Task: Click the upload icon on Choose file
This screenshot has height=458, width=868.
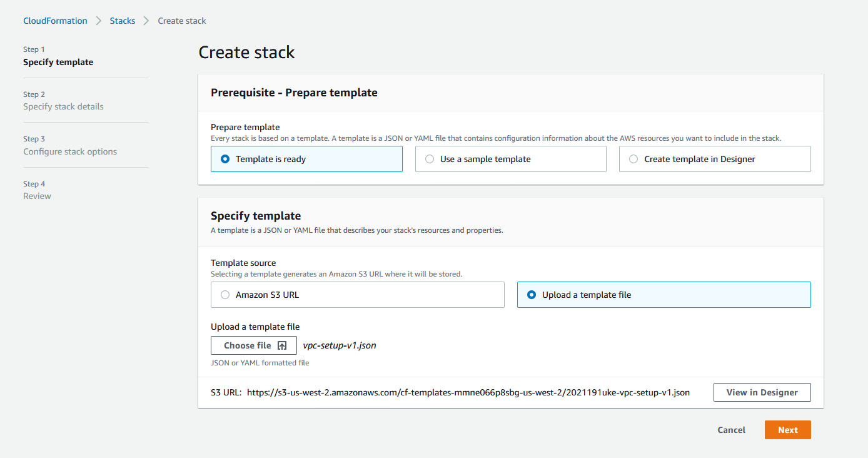Action: [282, 345]
